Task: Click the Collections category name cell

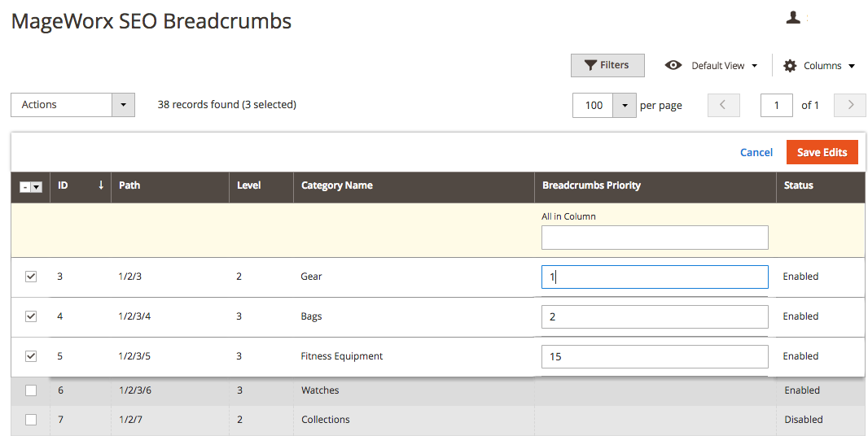Action: click(326, 420)
